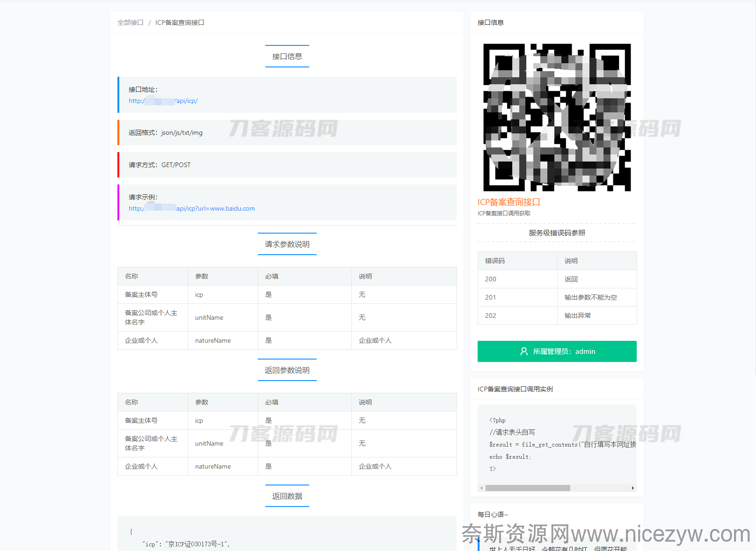Click the 返回格式 json/js/txt/img info row
Image resolution: width=756 pixels, height=551 pixels.
287,133
